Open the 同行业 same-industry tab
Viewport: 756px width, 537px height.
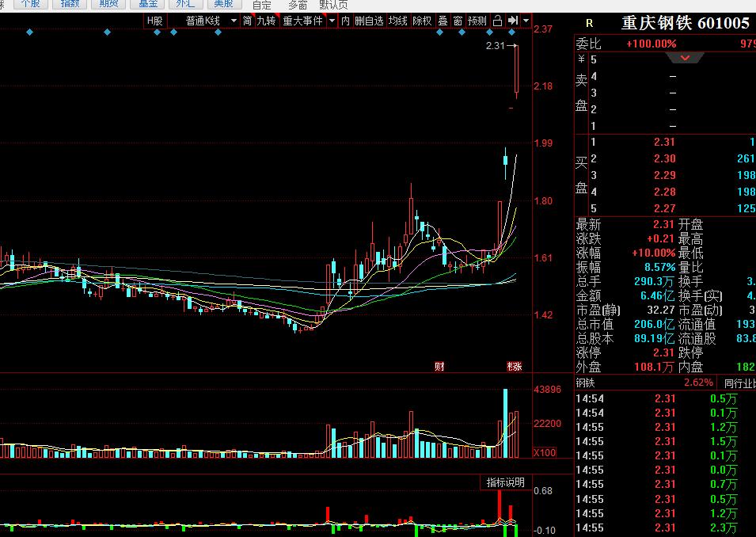[739, 383]
